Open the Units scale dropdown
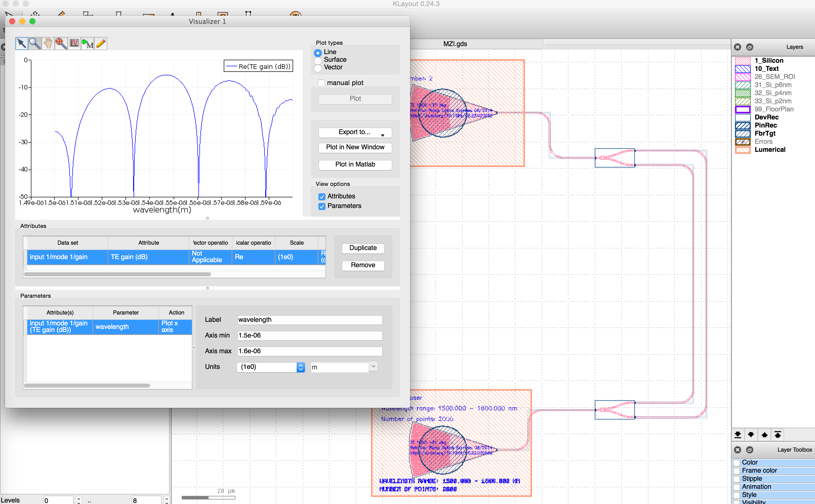Screen dimensions: 815x504 point(271,367)
